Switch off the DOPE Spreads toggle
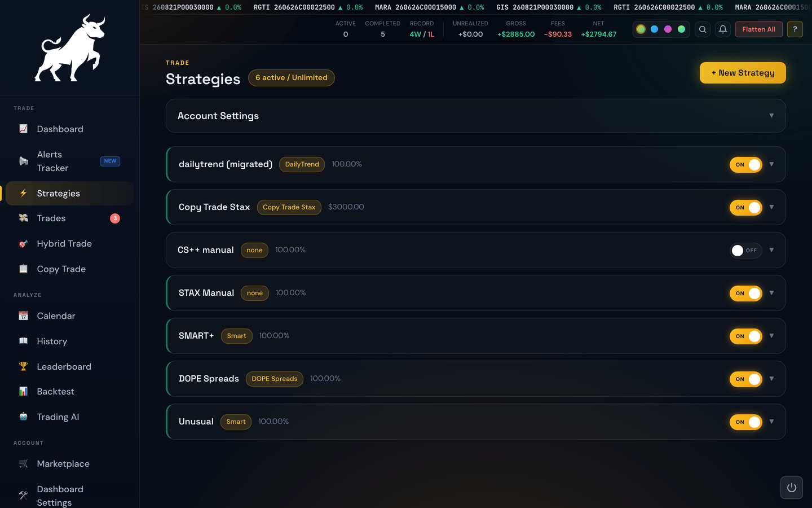This screenshot has height=508, width=812. point(746,379)
